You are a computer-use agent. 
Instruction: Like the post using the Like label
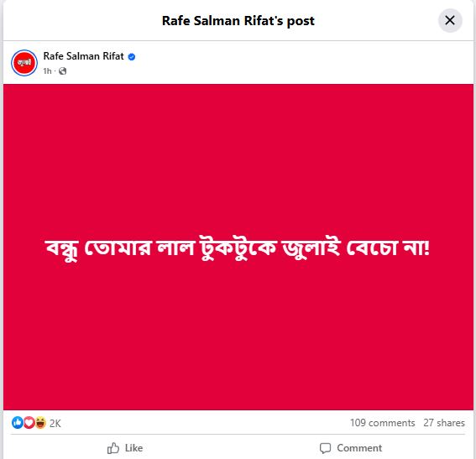[133, 448]
